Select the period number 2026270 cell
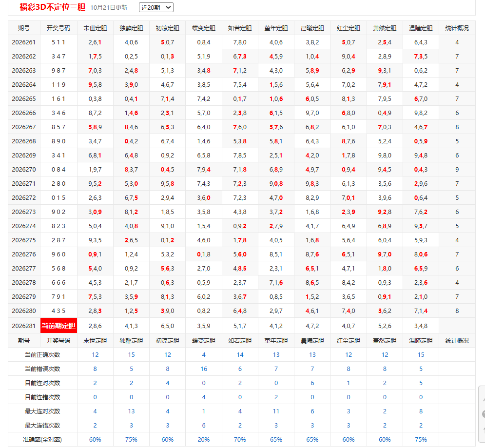 click(x=24, y=170)
